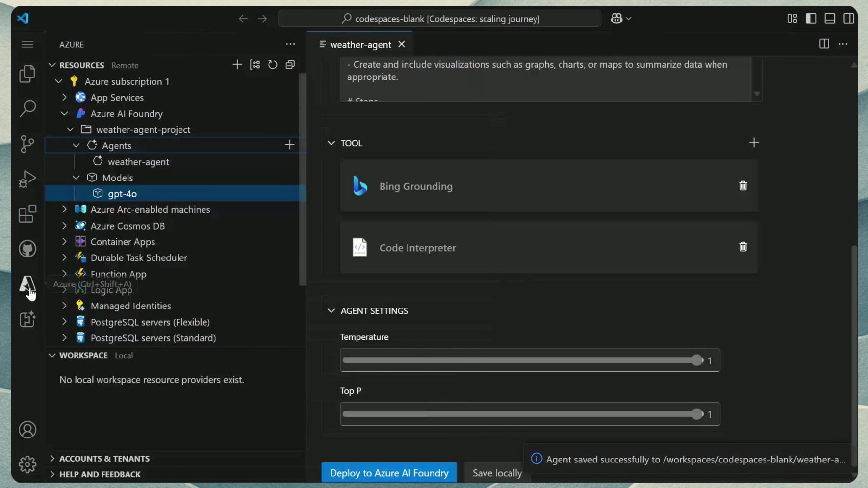Add a new tool with plus icon
This screenshot has height=488, width=868.
(754, 143)
